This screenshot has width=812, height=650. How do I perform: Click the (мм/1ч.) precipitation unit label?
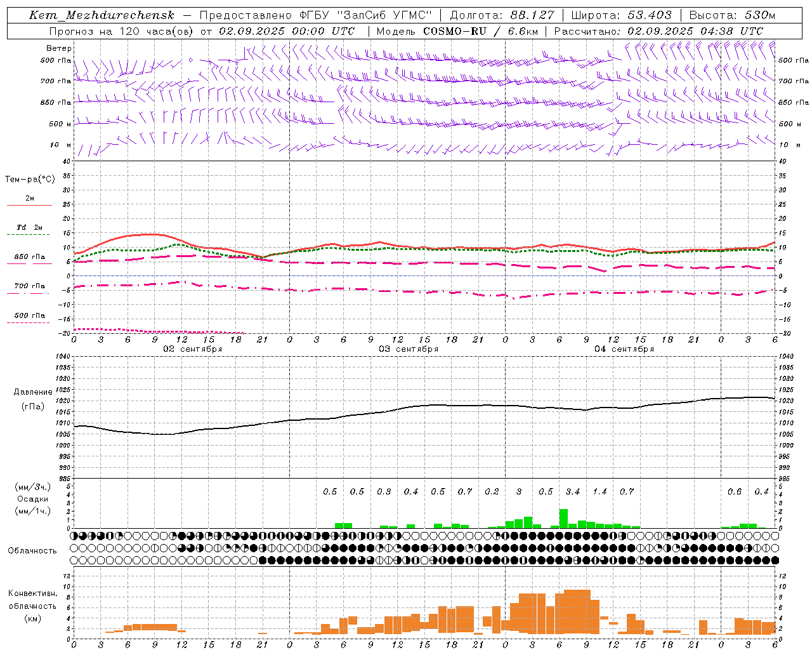[33, 511]
